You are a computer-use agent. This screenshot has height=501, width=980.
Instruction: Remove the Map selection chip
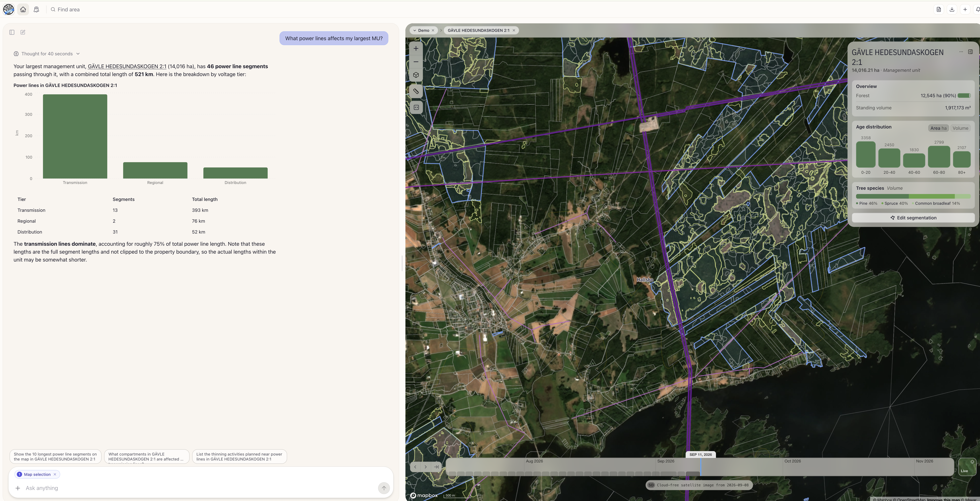pyautogui.click(x=55, y=474)
